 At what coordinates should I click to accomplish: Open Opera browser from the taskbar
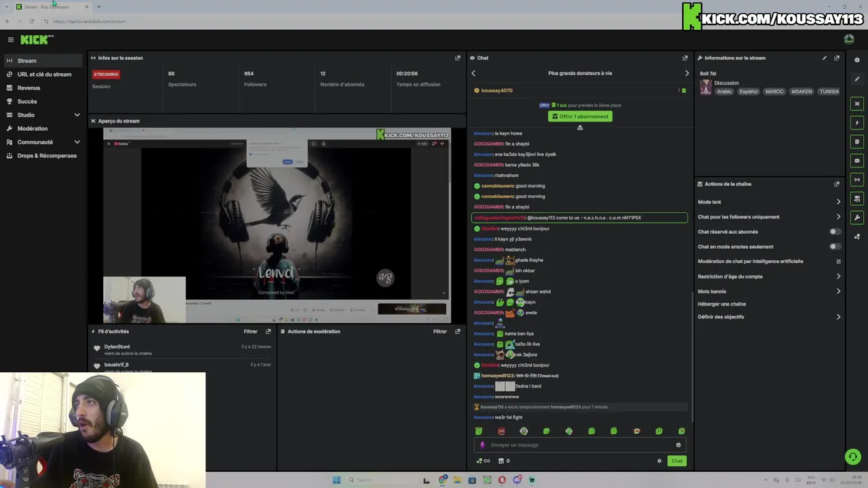502,480
